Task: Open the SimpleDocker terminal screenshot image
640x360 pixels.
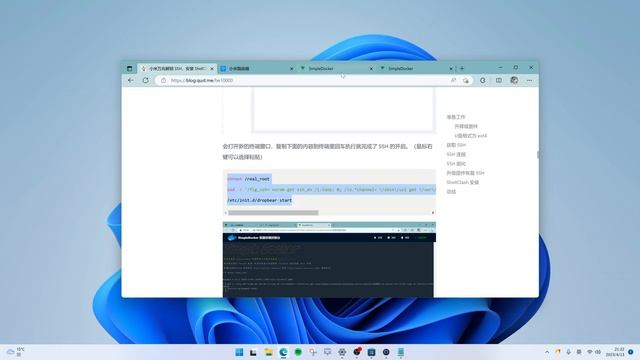Action: 329,260
